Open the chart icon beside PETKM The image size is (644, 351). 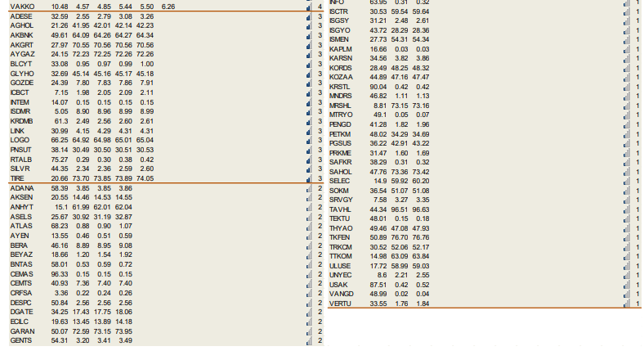tap(626, 134)
